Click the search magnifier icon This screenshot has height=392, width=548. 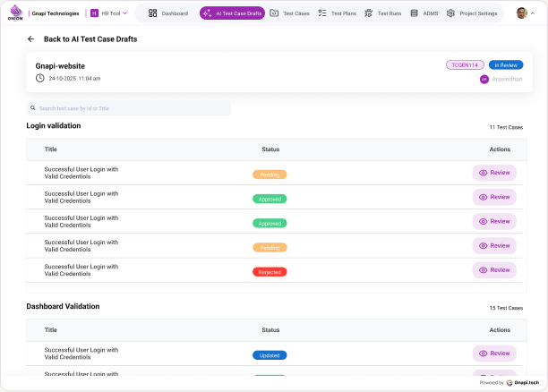[33, 108]
